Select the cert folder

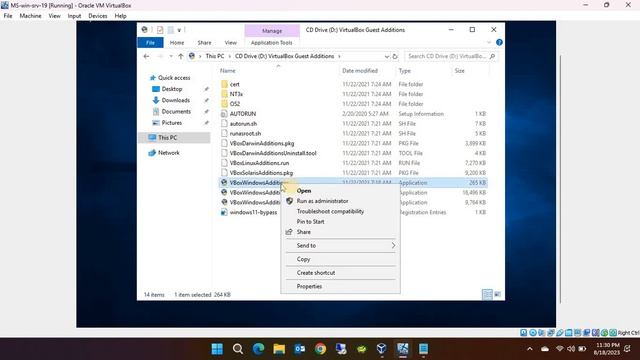235,84
